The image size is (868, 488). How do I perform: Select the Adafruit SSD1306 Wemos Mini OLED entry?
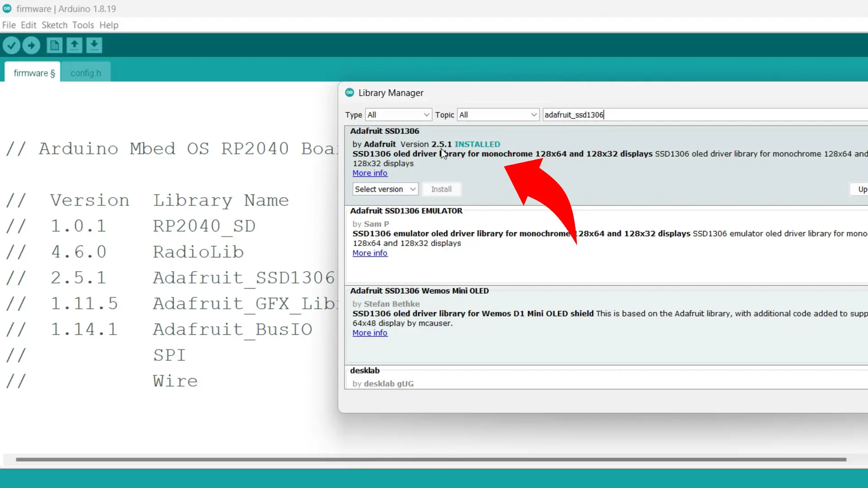point(606,325)
